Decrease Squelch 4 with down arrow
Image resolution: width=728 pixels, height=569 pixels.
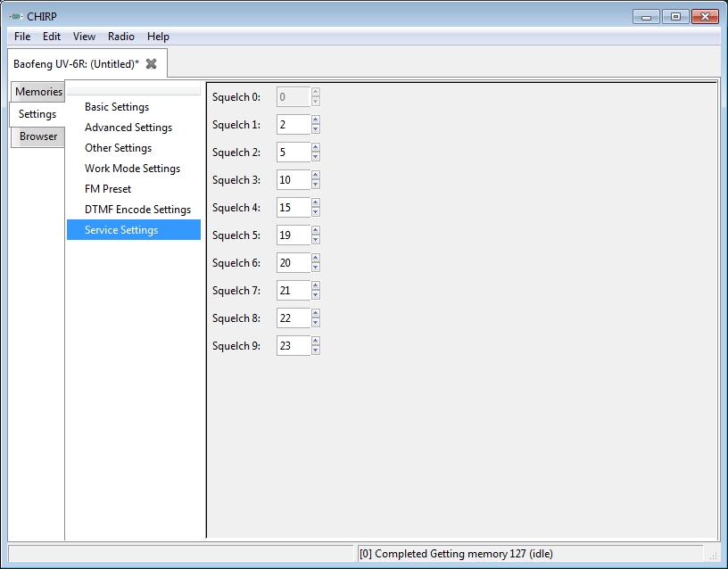pyautogui.click(x=316, y=212)
